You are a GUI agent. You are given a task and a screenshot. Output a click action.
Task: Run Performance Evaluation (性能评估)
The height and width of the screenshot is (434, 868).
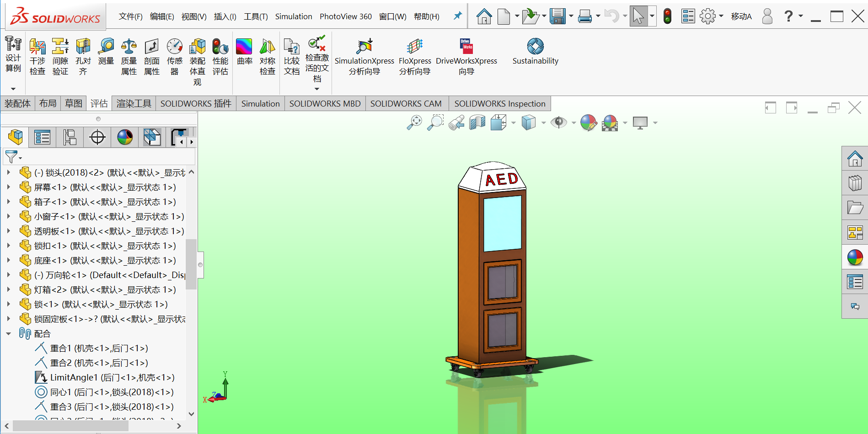220,57
